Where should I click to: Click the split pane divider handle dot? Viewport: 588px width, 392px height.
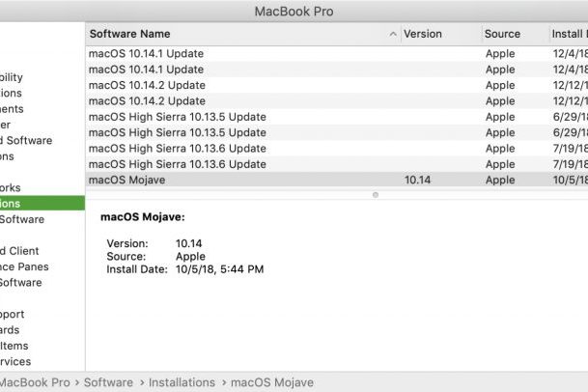tap(376, 194)
